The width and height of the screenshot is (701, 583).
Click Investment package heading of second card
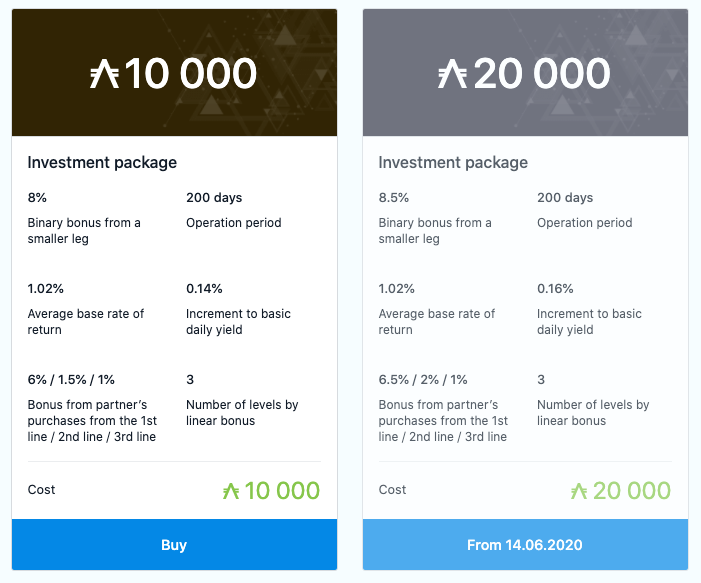click(x=453, y=163)
